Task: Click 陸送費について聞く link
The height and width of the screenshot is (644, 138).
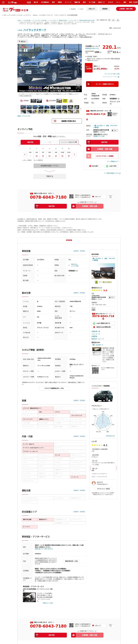Action: 99,137
